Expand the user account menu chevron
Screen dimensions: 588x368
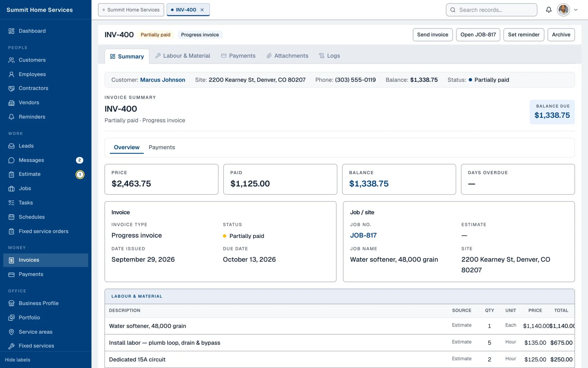pyautogui.click(x=576, y=10)
